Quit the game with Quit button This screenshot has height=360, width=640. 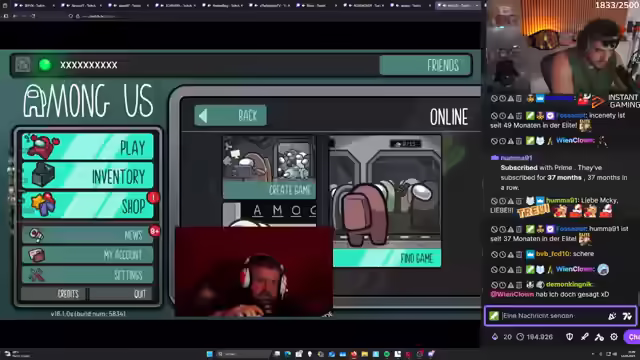pyautogui.click(x=121, y=294)
